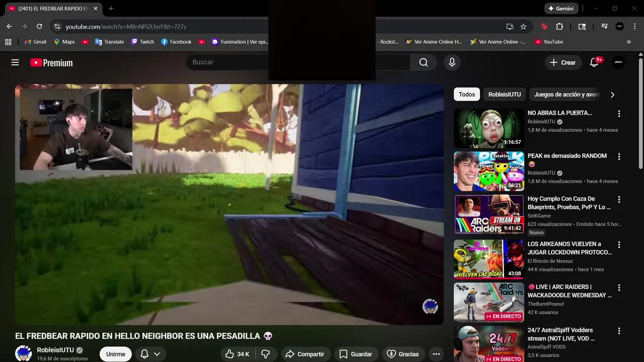Open the ARC Raiders 9:41:42 stream thumbnail
Viewport: 644px width, 362px height.
click(489, 214)
